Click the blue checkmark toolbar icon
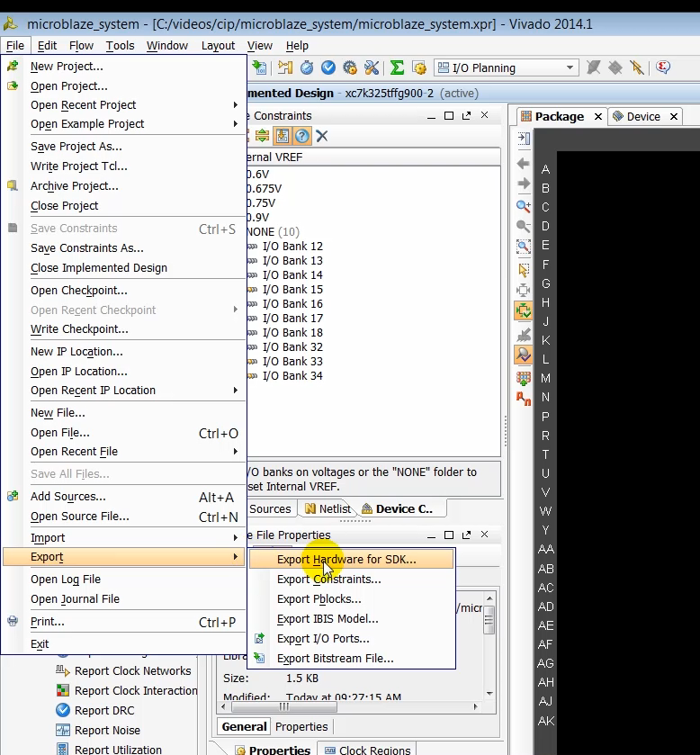Screen dimensions: 700x755 328,67
